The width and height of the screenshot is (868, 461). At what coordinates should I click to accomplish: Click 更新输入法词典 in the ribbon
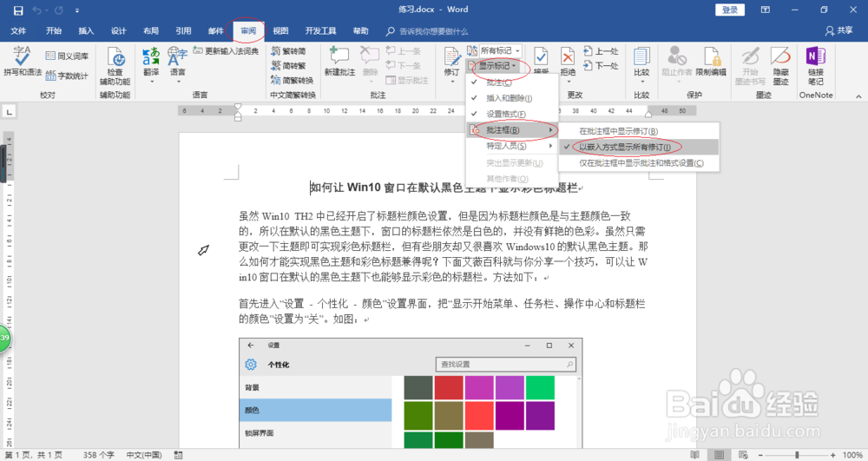pyautogui.click(x=226, y=51)
